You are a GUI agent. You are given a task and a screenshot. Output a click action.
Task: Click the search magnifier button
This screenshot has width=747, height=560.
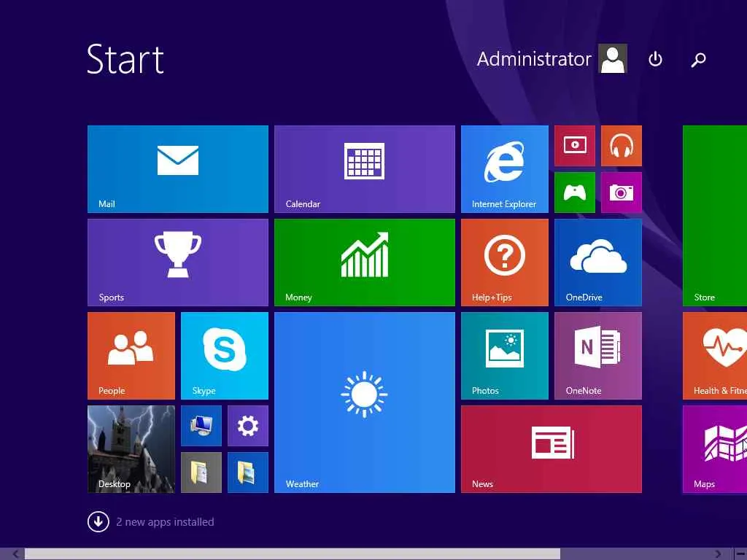698,59
